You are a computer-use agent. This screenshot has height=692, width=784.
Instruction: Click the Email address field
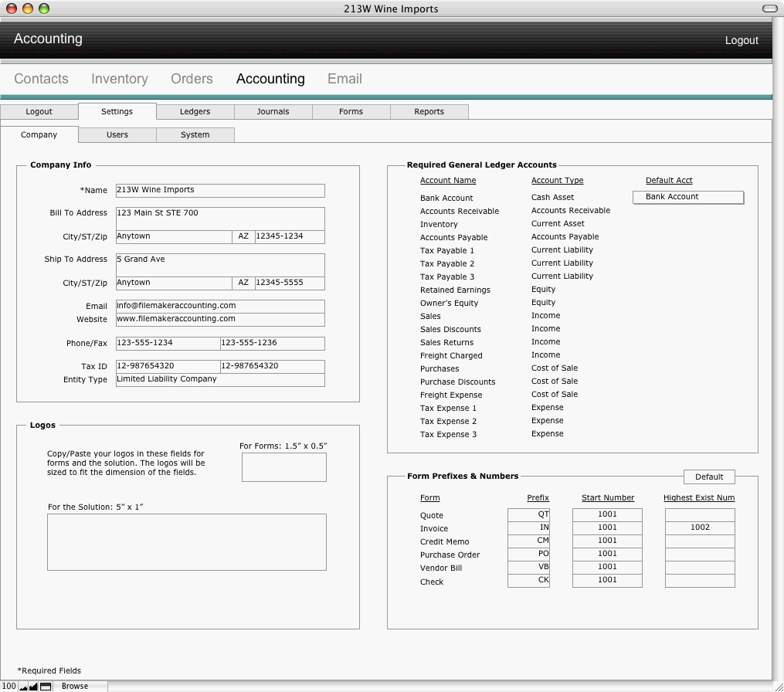point(220,306)
